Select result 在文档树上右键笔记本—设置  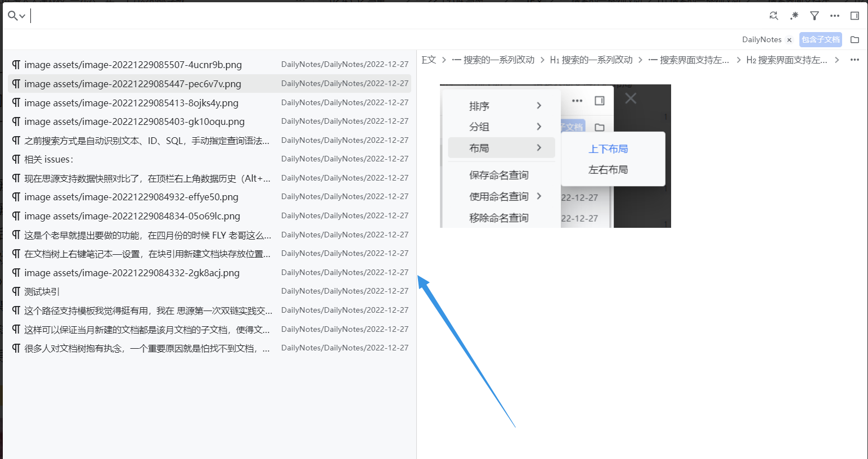[209, 254]
